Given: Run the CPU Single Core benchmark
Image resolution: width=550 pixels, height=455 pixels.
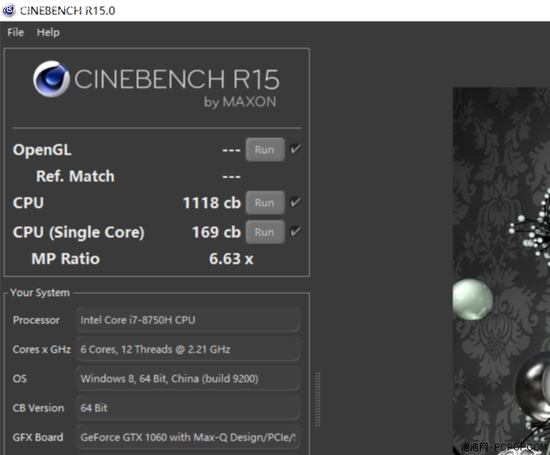Looking at the screenshot, I should coord(265,232).
